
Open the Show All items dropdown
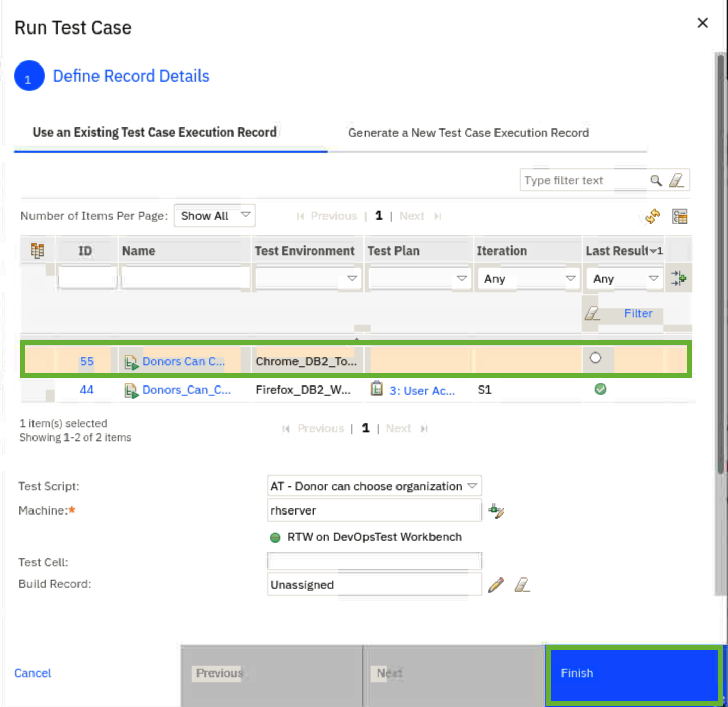point(214,216)
